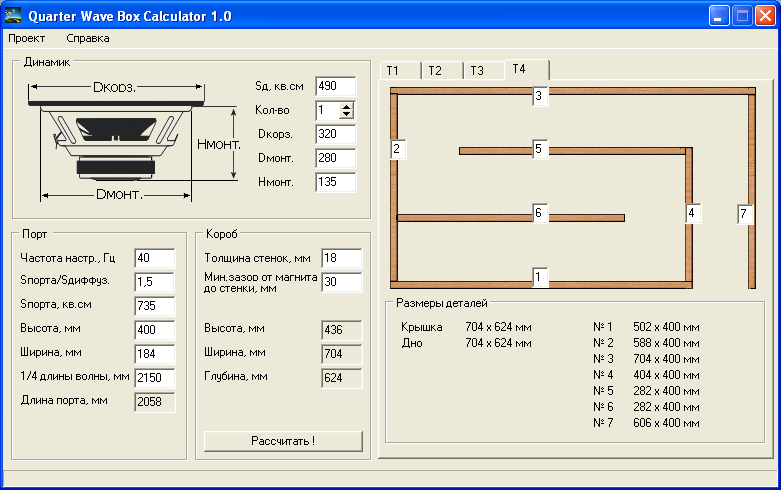This screenshot has height=490, width=781.
Task: Click № 7 size 606 x 400 мм
Action: pos(666,423)
